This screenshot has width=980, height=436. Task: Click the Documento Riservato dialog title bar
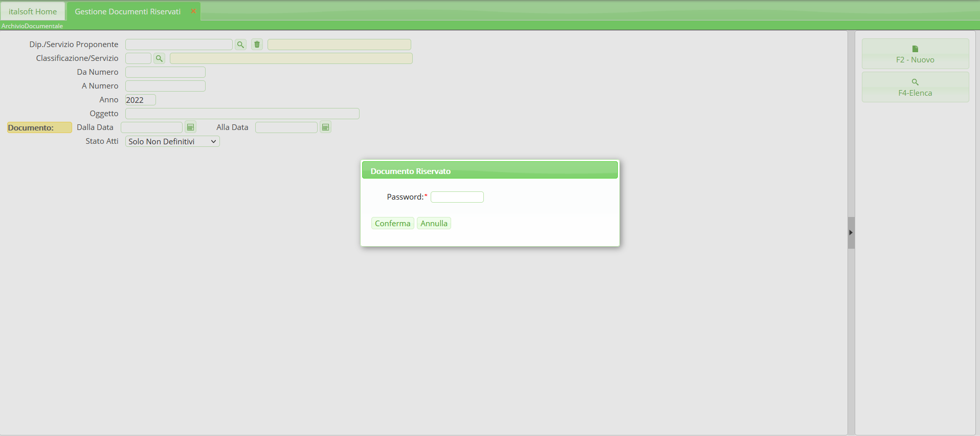tap(489, 171)
